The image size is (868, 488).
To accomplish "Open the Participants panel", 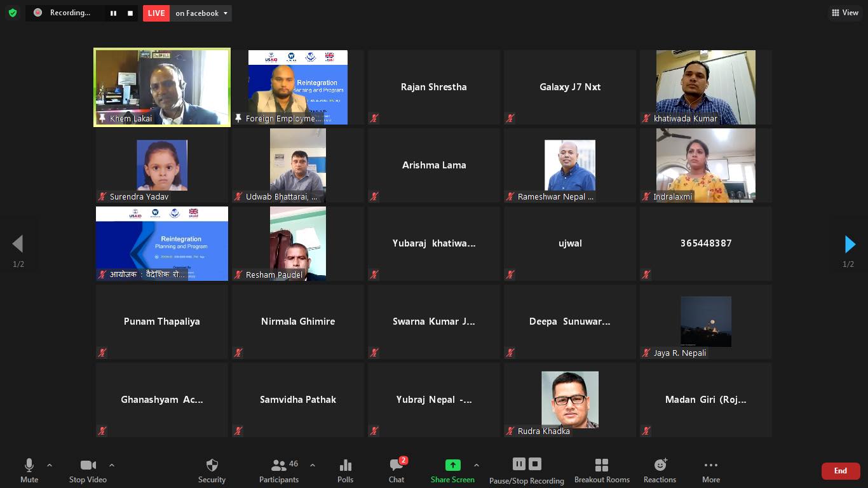I will pyautogui.click(x=278, y=471).
